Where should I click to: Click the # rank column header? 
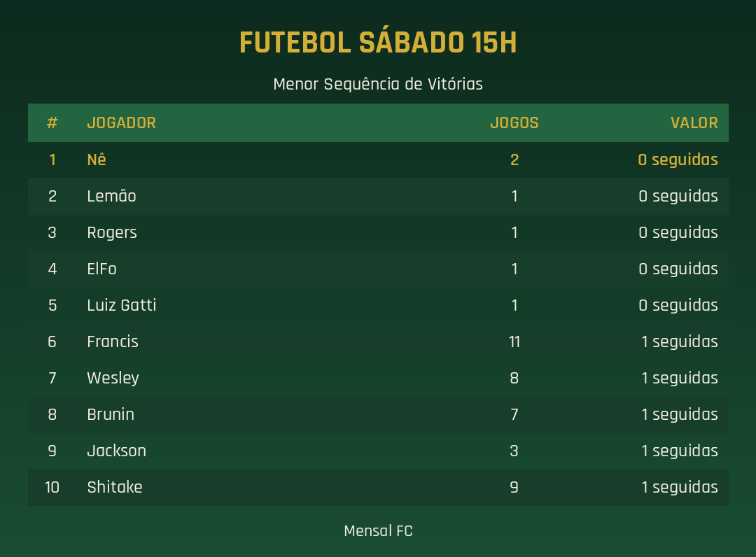click(x=52, y=123)
